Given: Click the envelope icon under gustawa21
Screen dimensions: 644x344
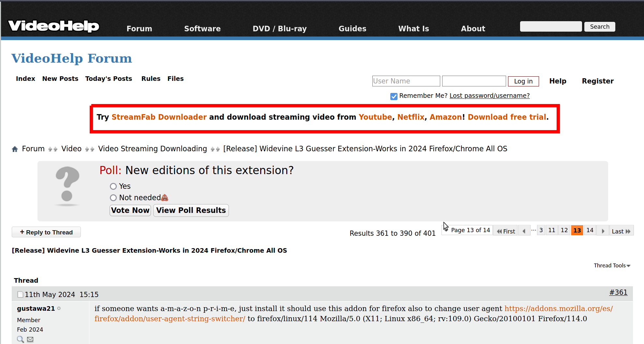Looking at the screenshot, I should (30, 339).
